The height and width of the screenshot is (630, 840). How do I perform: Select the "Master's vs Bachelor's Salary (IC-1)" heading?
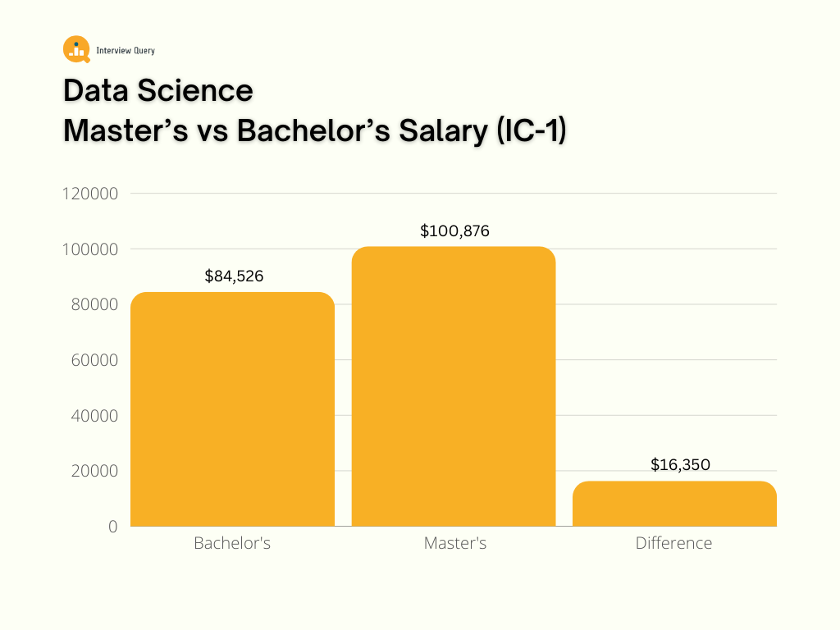coord(315,131)
